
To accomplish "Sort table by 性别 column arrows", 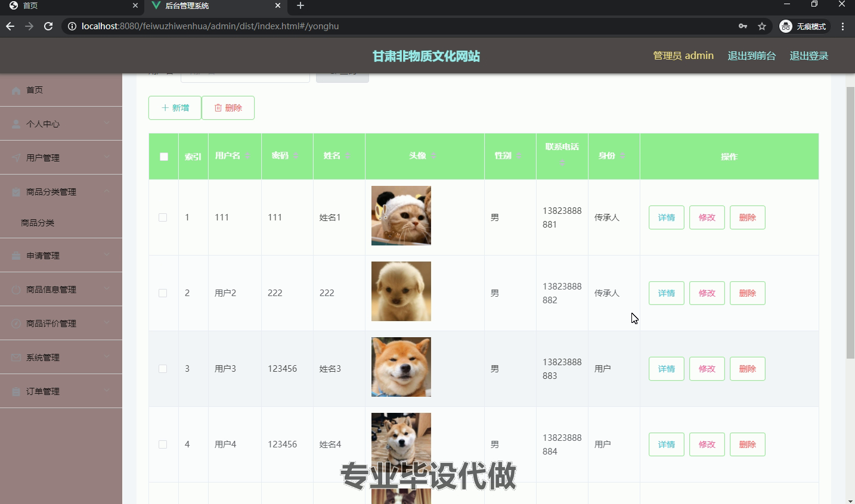I will click(518, 155).
